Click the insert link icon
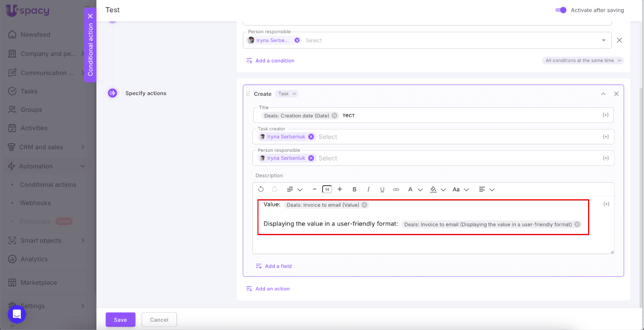Screen dimensions: 644x330 (396, 189)
